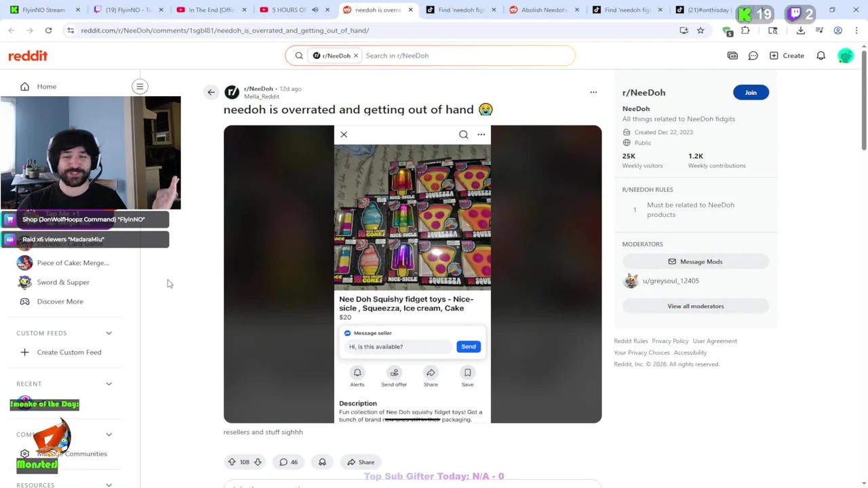This screenshot has height=488, width=868.
Task: Collapse the Custom Feeds section
Action: 108,333
